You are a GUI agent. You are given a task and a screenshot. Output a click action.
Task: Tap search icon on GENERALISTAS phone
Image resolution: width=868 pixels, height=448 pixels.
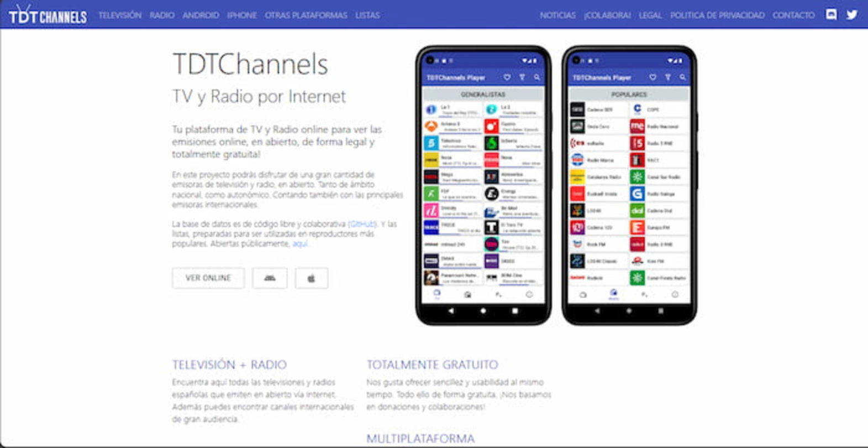pos(536,77)
